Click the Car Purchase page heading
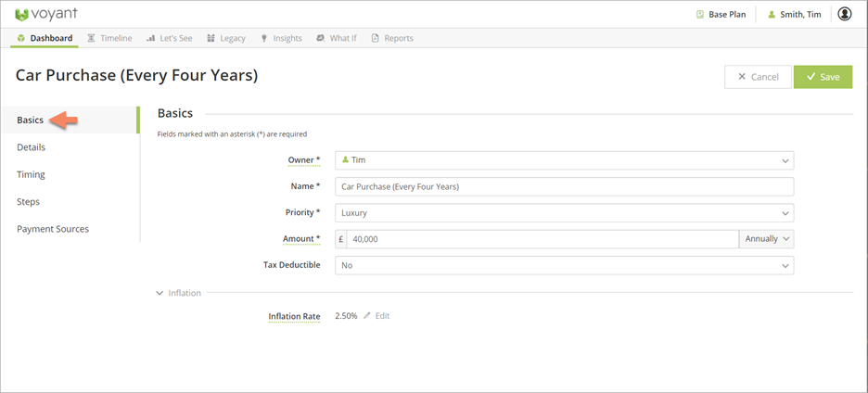This screenshot has height=393, width=868. point(136,76)
